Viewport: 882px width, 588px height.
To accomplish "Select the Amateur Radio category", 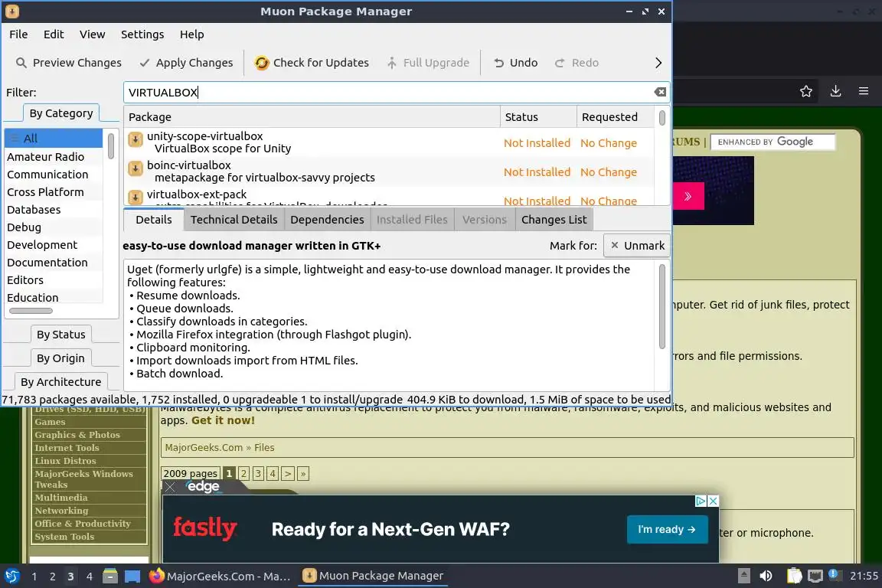I will tap(54, 156).
